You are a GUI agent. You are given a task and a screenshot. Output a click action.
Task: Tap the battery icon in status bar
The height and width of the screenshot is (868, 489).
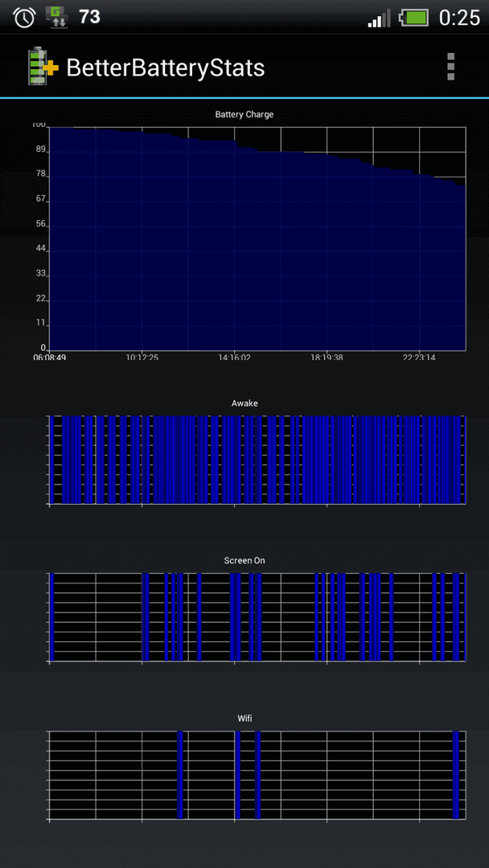click(415, 18)
